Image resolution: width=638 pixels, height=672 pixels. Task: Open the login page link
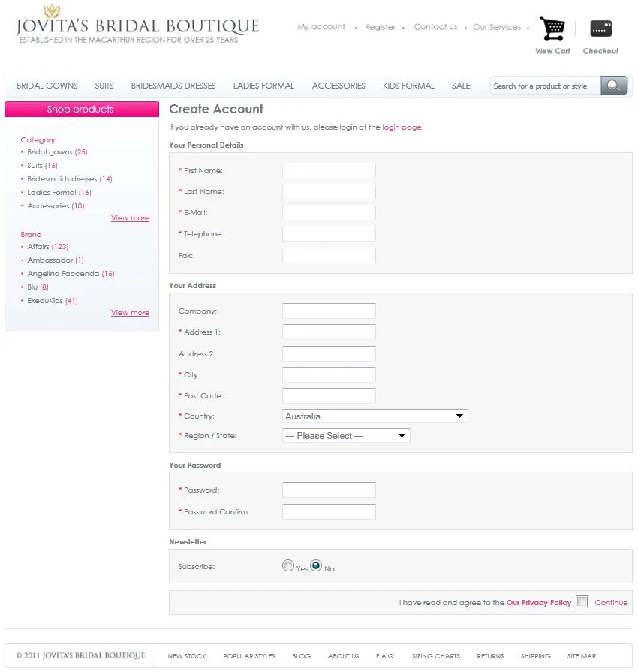coord(402,127)
